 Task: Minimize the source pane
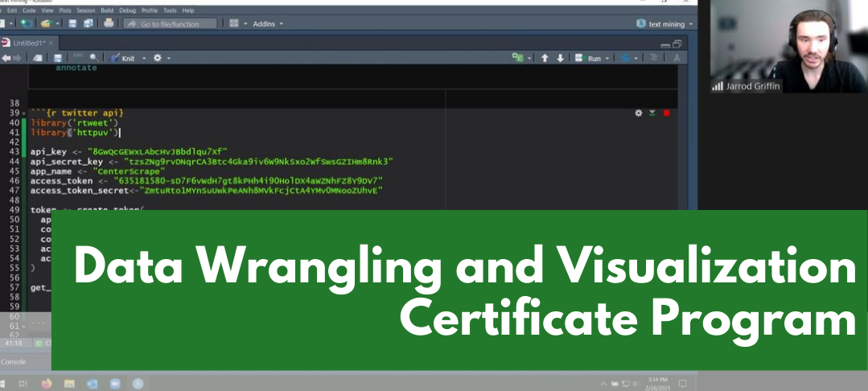[x=665, y=44]
